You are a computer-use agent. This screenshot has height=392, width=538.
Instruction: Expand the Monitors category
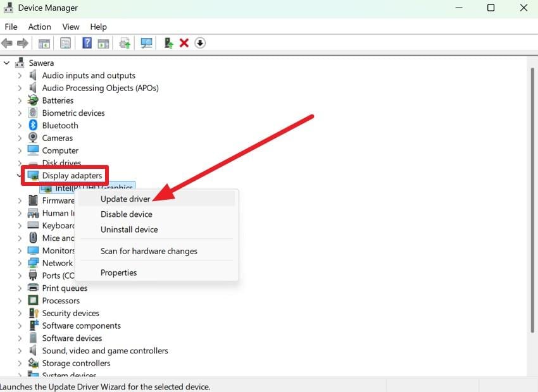pyautogui.click(x=20, y=250)
